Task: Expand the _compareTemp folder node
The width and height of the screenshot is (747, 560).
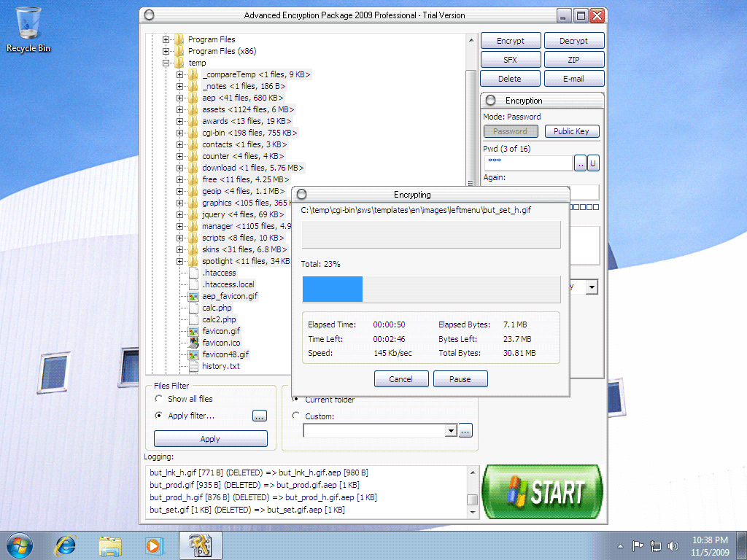Action: (179, 75)
